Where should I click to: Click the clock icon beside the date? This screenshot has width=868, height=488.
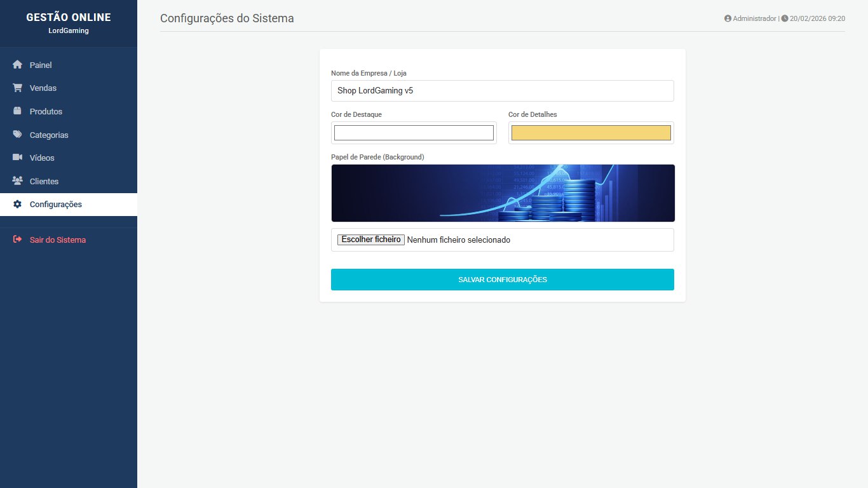pos(785,19)
